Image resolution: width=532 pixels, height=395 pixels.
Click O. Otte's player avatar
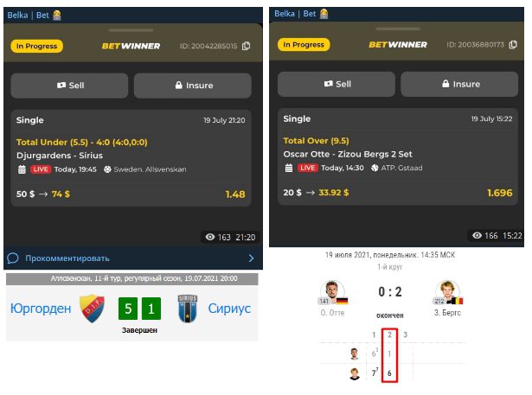click(x=332, y=291)
